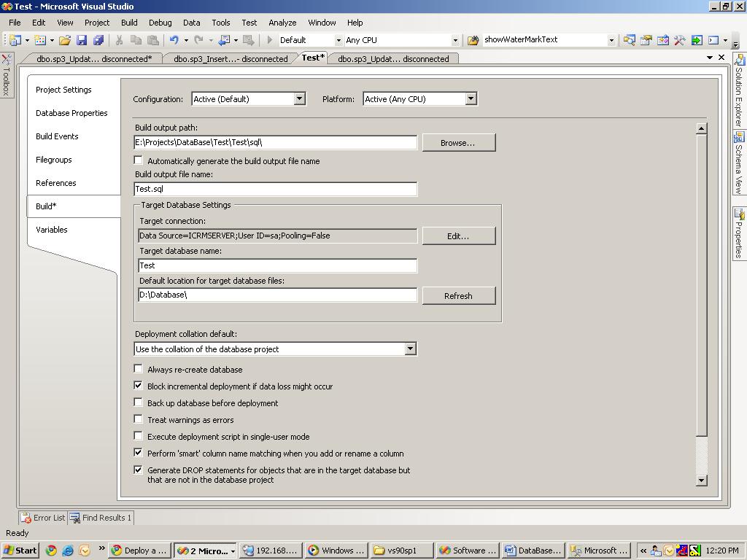Image resolution: width=747 pixels, height=560 pixels.
Task: Open the Error List panel tab
Action: (43, 518)
